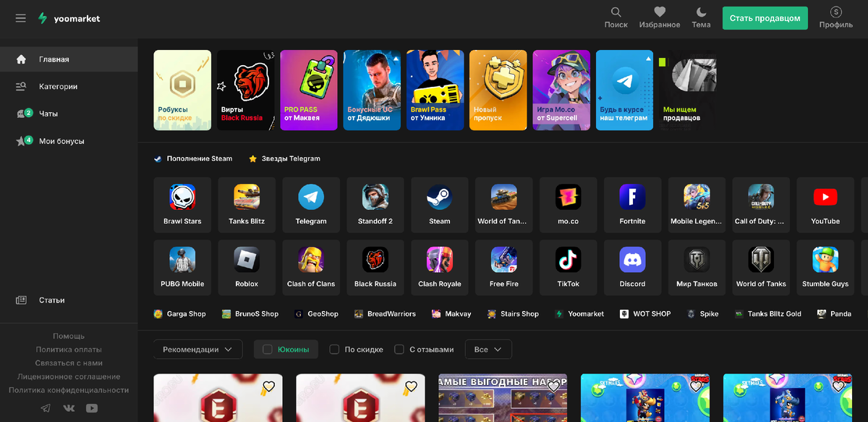The width and height of the screenshot is (868, 422).
Task: Open the Garga Shop seller
Action: (x=179, y=314)
